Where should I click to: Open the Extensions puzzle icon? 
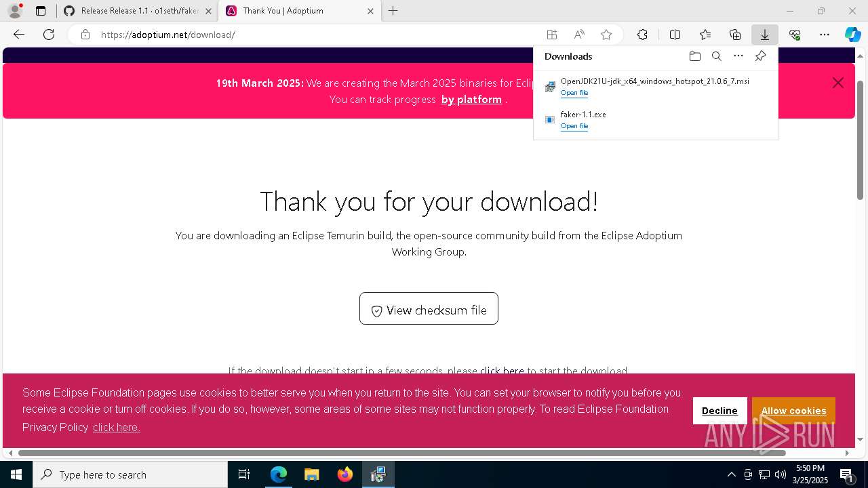click(642, 35)
